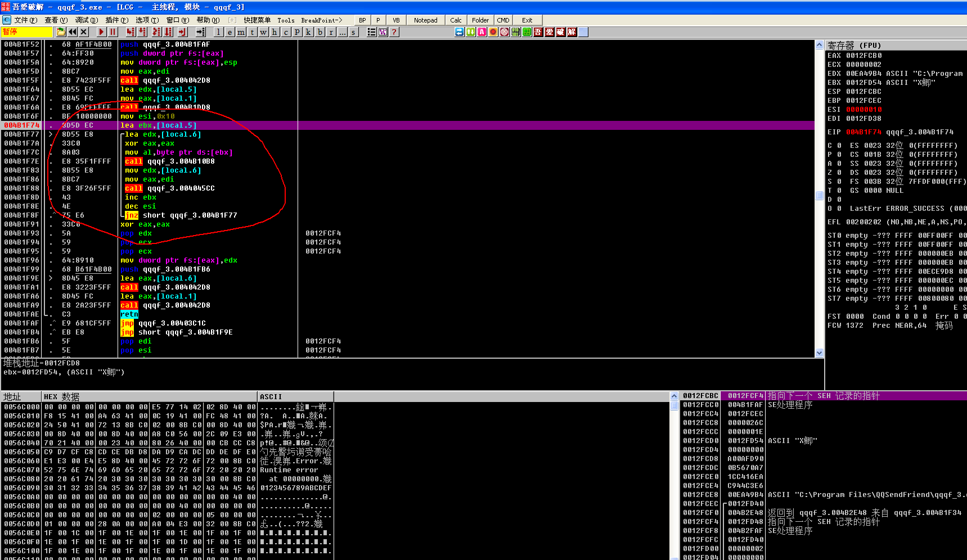Image resolution: width=967 pixels, height=560 pixels.
Task: Pause execution with the pause icon
Action: pos(113,32)
